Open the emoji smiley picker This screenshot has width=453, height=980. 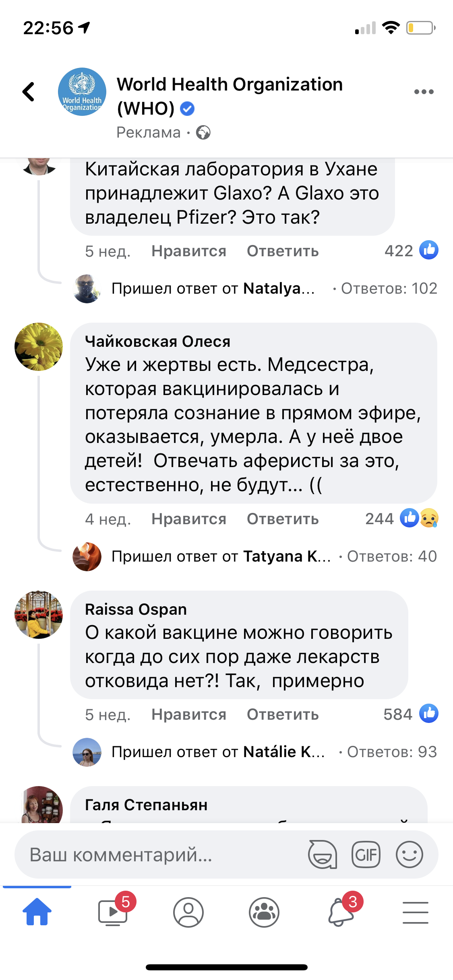[409, 854]
